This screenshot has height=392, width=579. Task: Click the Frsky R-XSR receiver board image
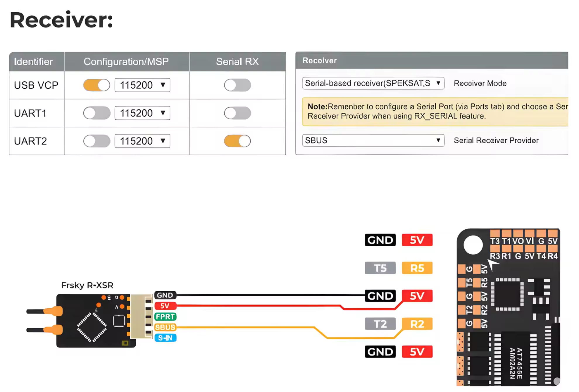[96, 321]
